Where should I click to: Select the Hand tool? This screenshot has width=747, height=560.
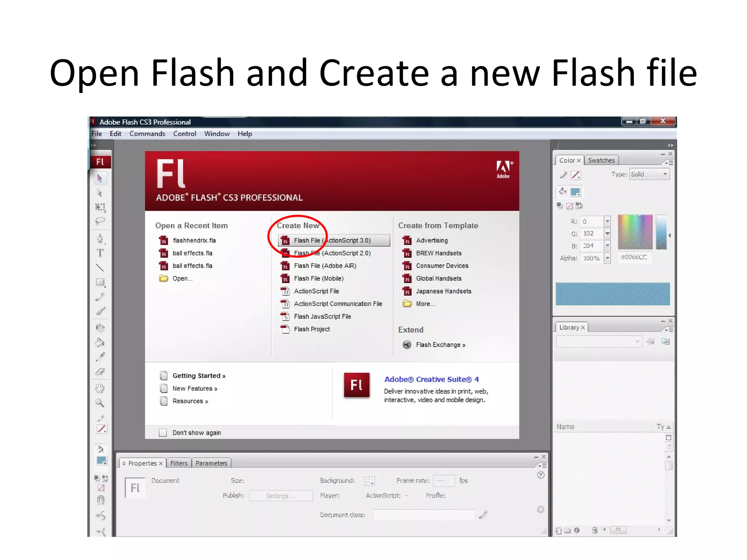[x=100, y=388]
